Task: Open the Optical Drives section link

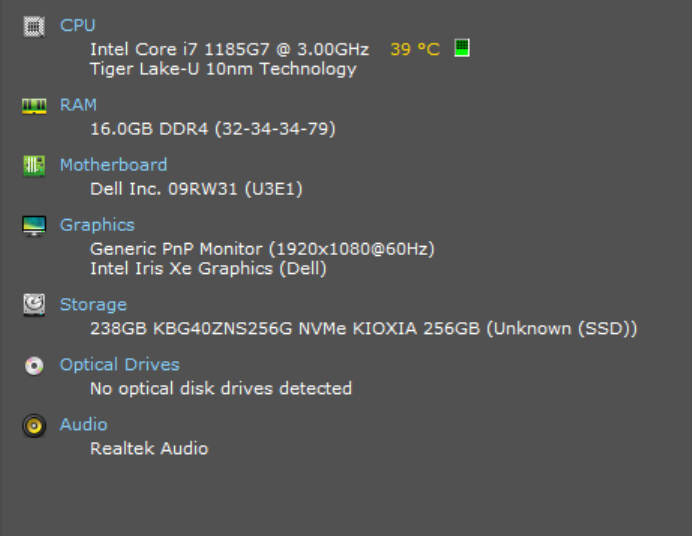Action: 119,365
